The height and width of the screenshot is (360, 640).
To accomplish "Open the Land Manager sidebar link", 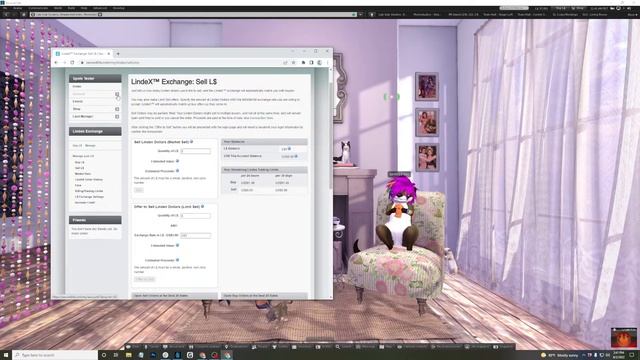I will point(83,117).
